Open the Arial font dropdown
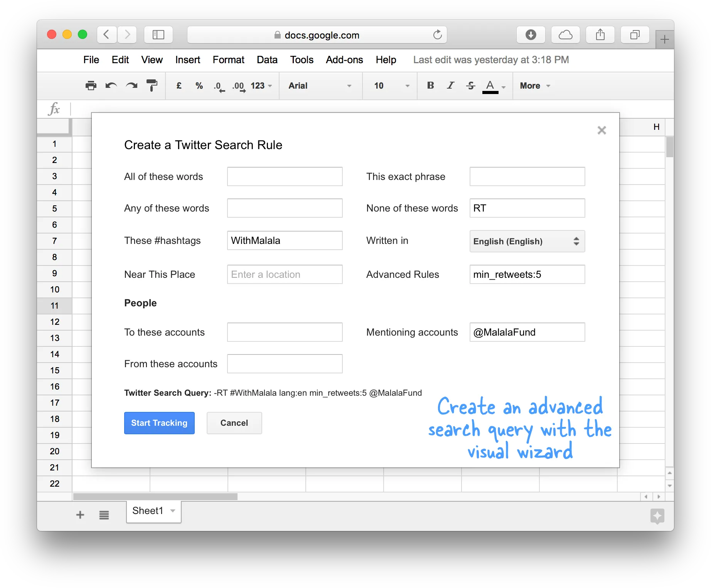Screen dimensions: 711x588 click(x=320, y=86)
